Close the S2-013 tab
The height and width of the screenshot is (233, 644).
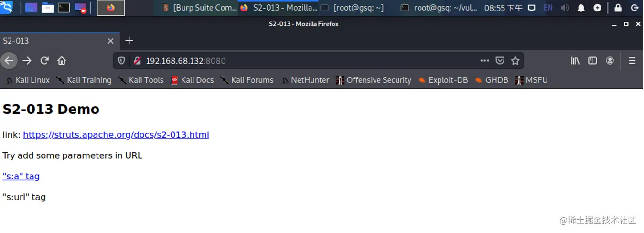click(110, 41)
